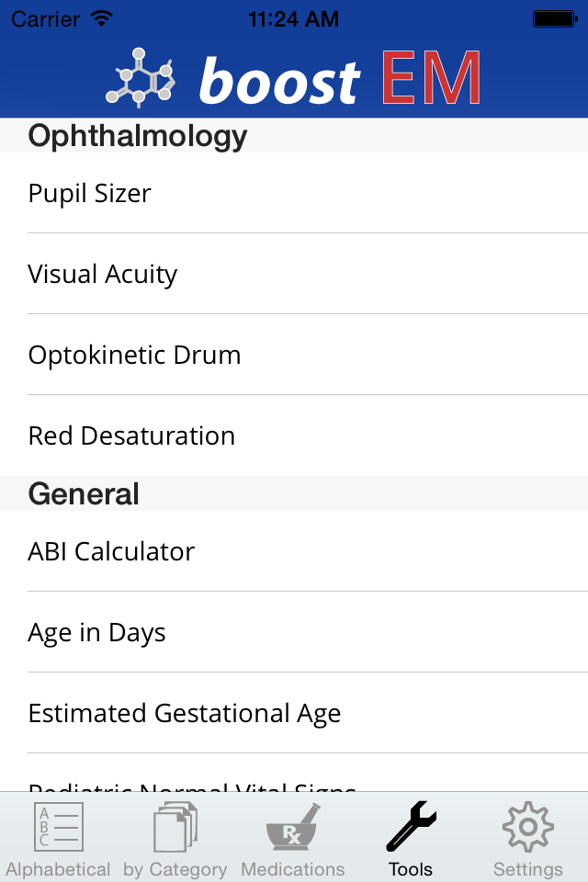Tap the boost EM title text
The image size is (588, 882).
340,80
